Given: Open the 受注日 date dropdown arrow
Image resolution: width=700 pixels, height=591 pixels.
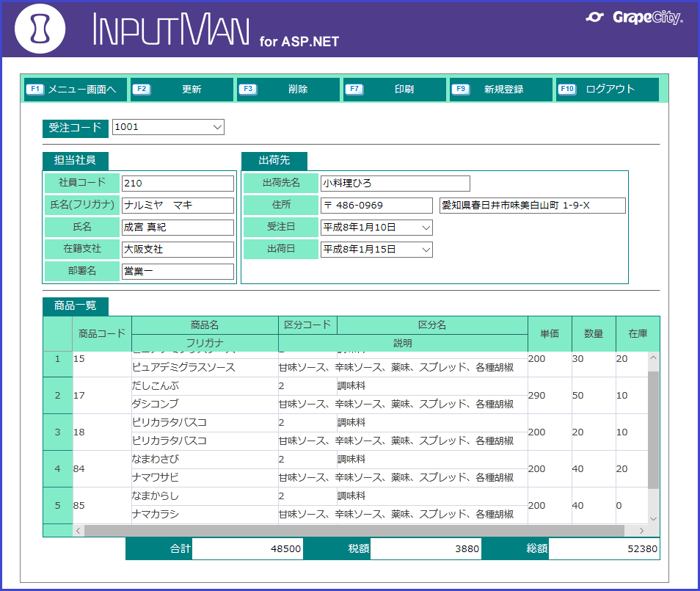Looking at the screenshot, I should 426,228.
